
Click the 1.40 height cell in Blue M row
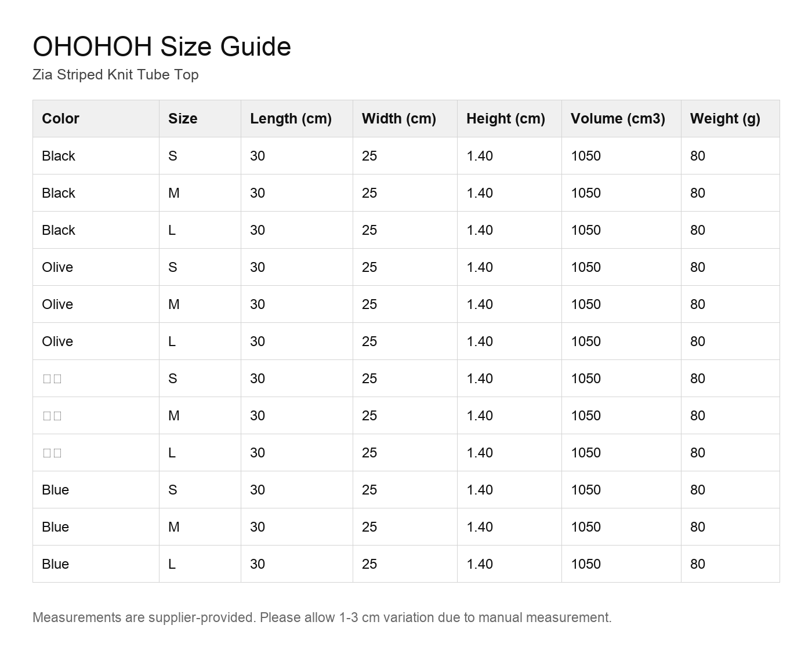pos(509,527)
